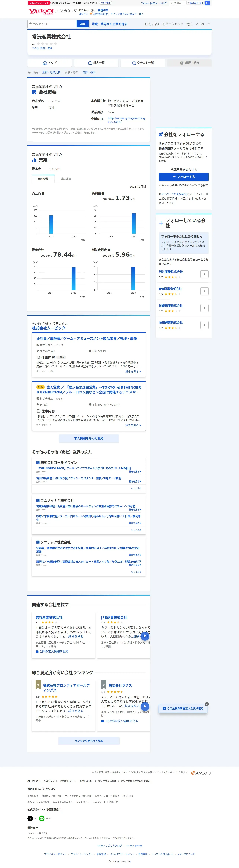Screen dimensions: 239x868
Task: Expand 続きを見る in 岩谷産業 review card
Action: pyautogui.click(x=75, y=637)
